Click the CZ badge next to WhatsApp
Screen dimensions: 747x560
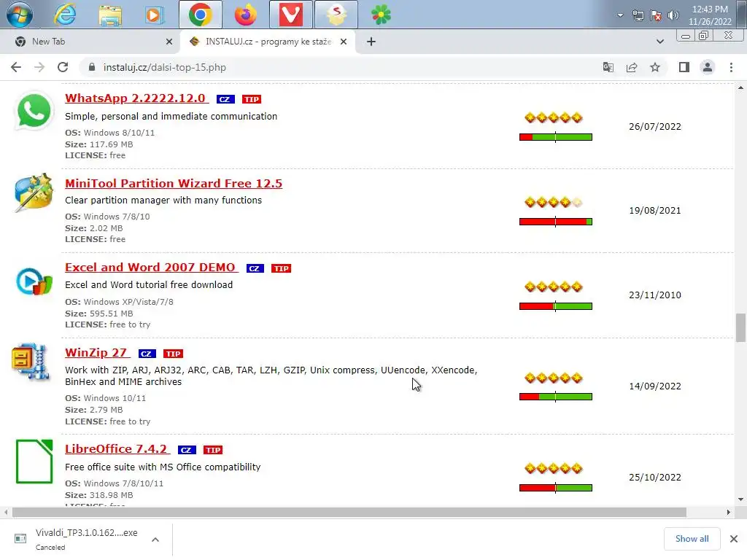click(225, 99)
